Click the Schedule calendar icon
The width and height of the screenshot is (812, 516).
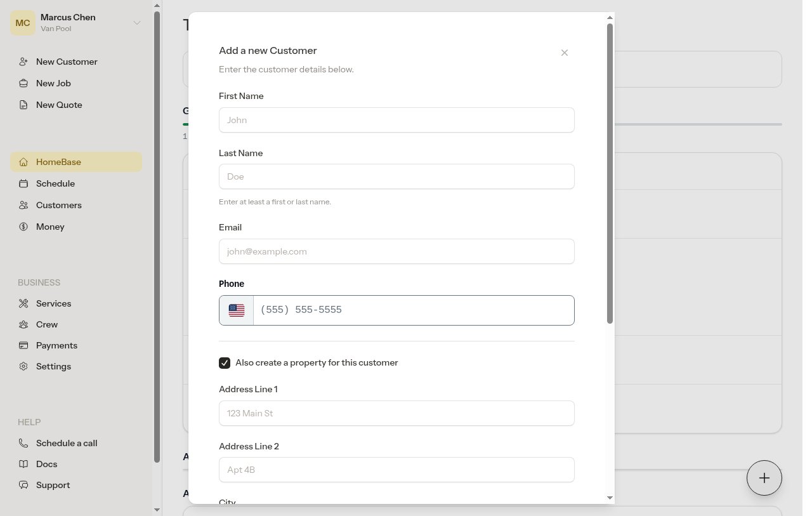tap(23, 183)
